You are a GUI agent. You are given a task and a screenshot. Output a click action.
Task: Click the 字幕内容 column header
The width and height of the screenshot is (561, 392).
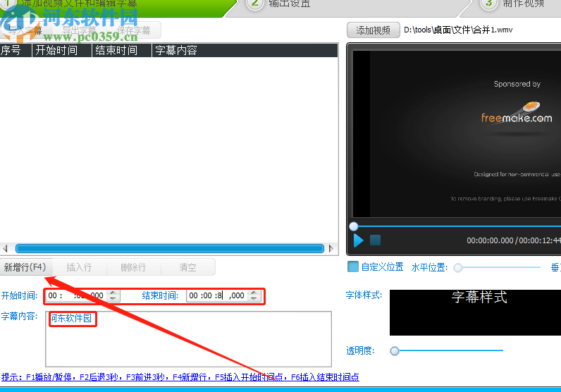coord(245,50)
